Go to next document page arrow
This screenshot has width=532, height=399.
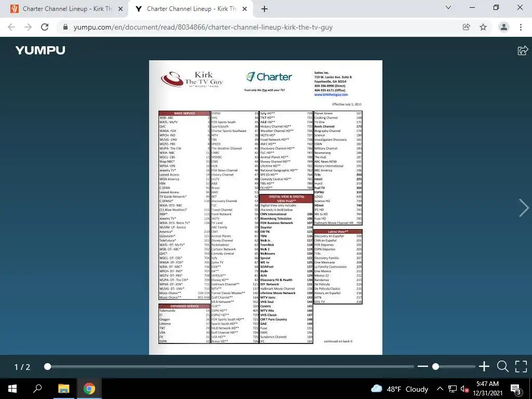point(524,208)
